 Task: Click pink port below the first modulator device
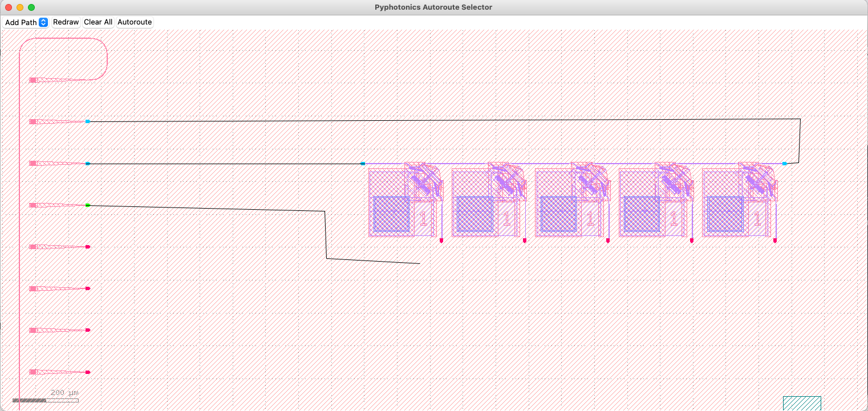pyautogui.click(x=441, y=241)
